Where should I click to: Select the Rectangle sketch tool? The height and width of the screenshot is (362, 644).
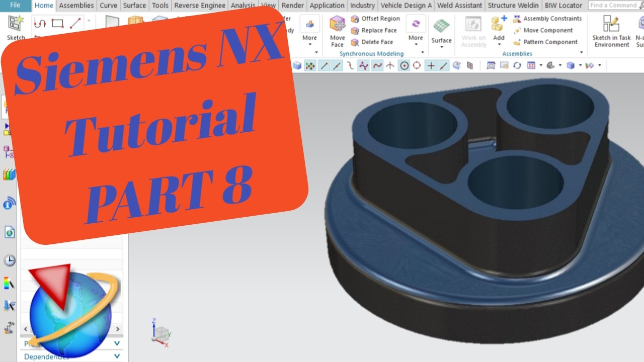[57, 23]
